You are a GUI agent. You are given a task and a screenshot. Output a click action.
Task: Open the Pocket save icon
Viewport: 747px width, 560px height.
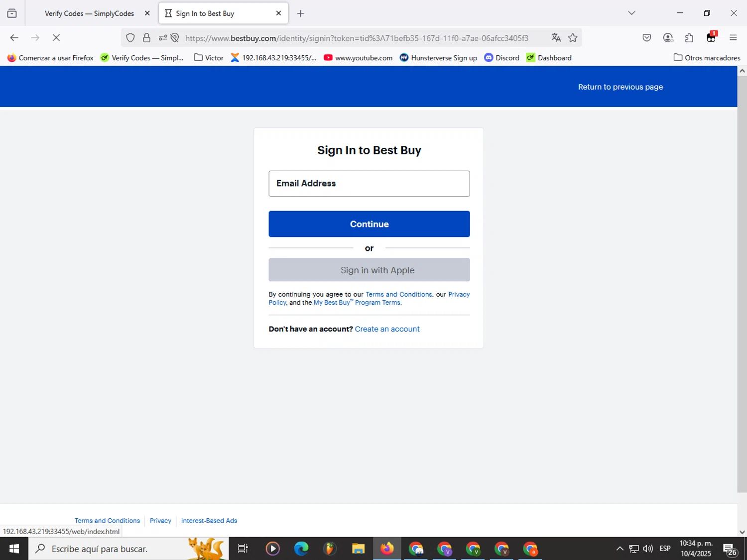pos(647,38)
